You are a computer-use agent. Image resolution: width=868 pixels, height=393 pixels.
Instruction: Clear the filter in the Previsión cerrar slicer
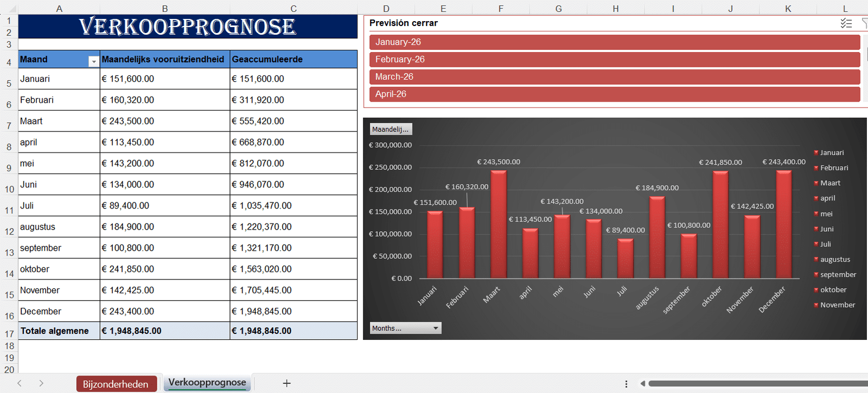tap(865, 23)
